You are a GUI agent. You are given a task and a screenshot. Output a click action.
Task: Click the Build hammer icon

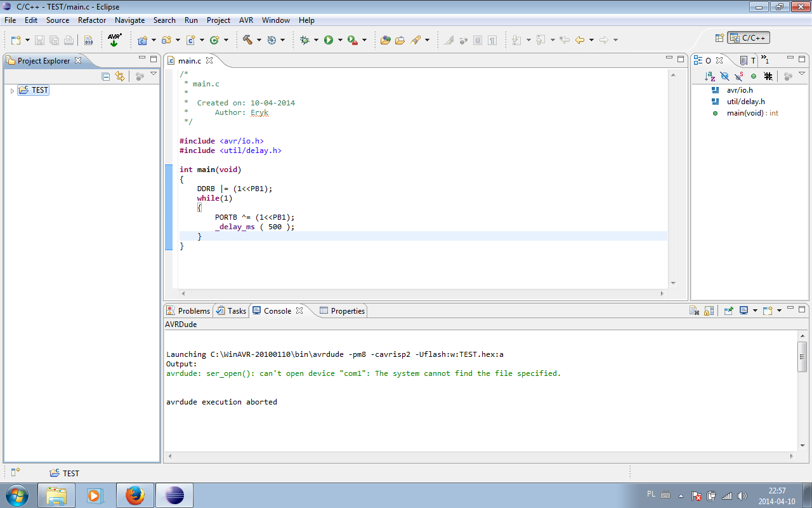(x=247, y=40)
